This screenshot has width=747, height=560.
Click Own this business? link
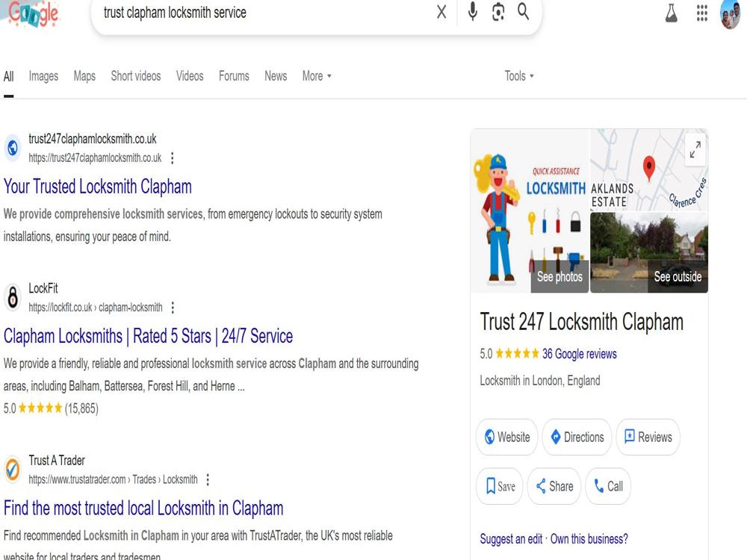[x=589, y=539]
